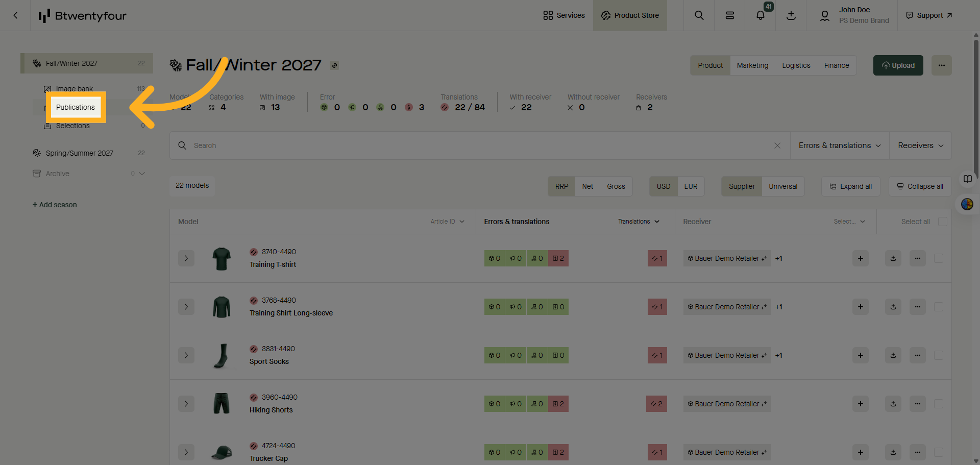Screen dimensions: 980x465
Task: Open more options next to Upload button
Action: pos(941,65)
